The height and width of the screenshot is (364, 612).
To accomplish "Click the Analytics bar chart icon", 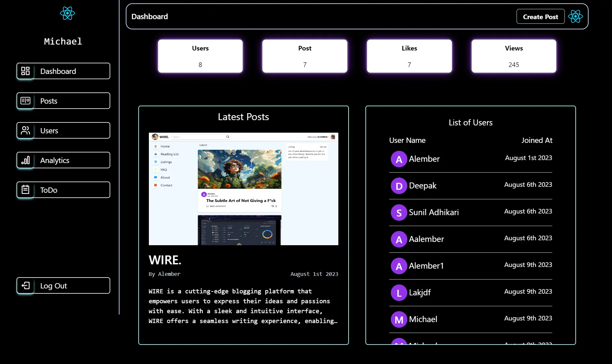I will point(25,160).
